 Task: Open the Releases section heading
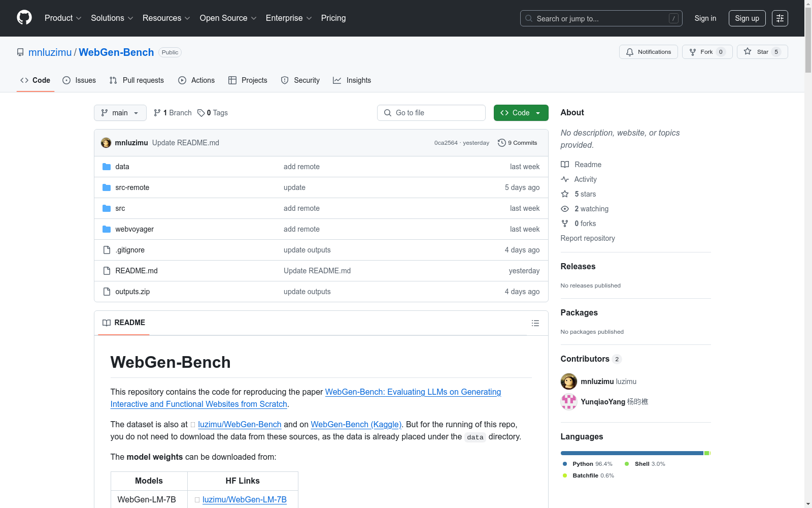578,266
